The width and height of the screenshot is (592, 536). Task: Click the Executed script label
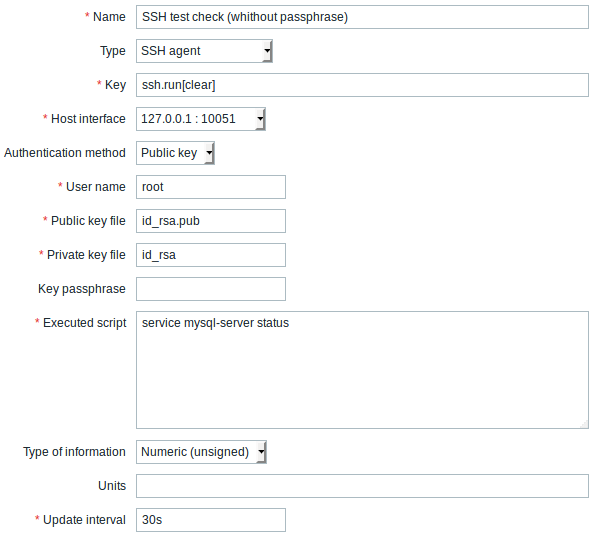(85, 323)
